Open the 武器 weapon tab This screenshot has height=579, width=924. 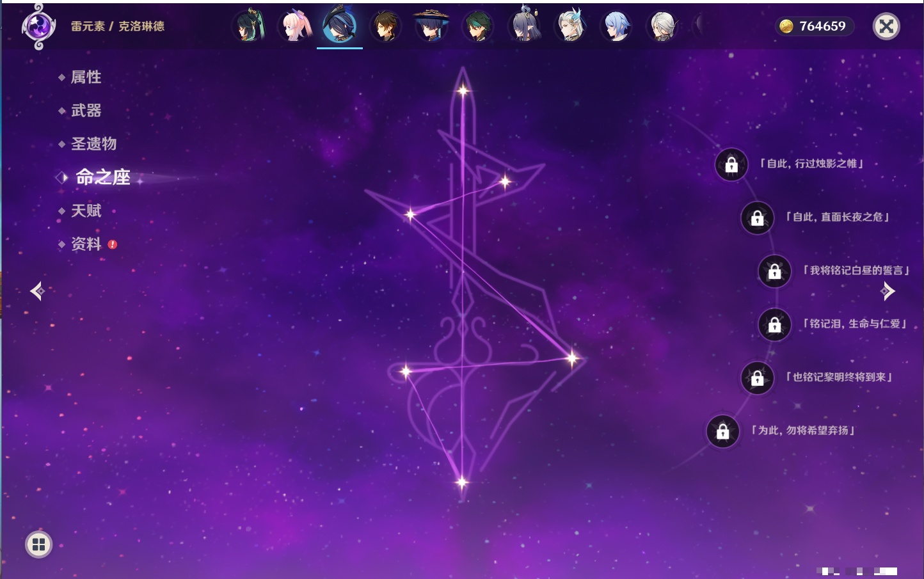click(86, 111)
